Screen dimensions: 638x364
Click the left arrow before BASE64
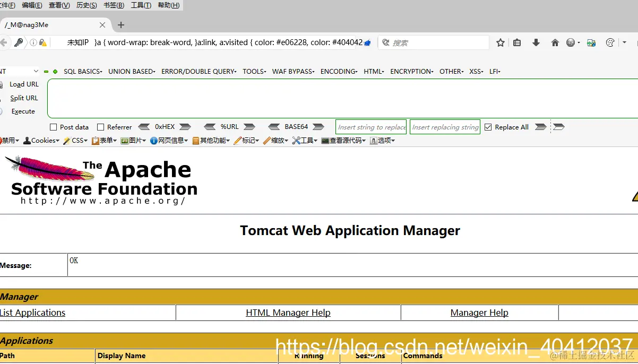pyautogui.click(x=274, y=127)
